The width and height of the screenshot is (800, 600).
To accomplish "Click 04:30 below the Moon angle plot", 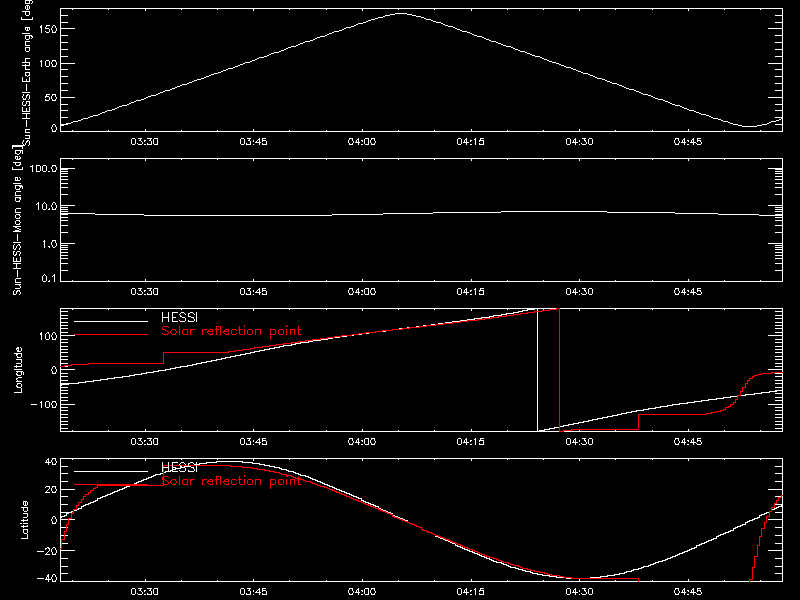I will pyautogui.click(x=579, y=292).
